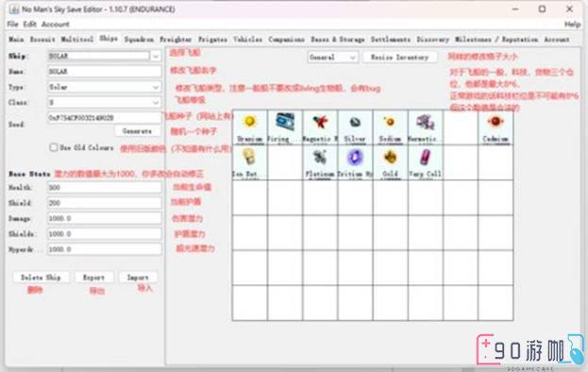Click the Shields stat field

tap(104, 233)
